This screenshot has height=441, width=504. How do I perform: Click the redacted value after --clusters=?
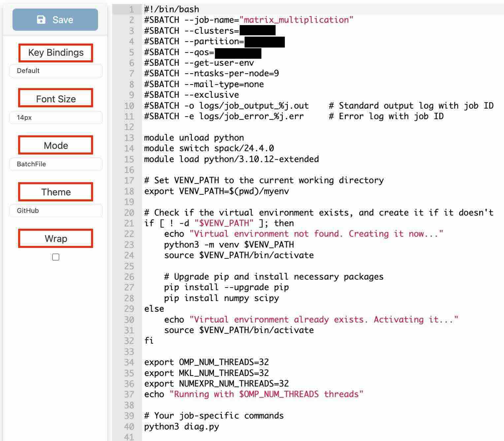click(257, 31)
